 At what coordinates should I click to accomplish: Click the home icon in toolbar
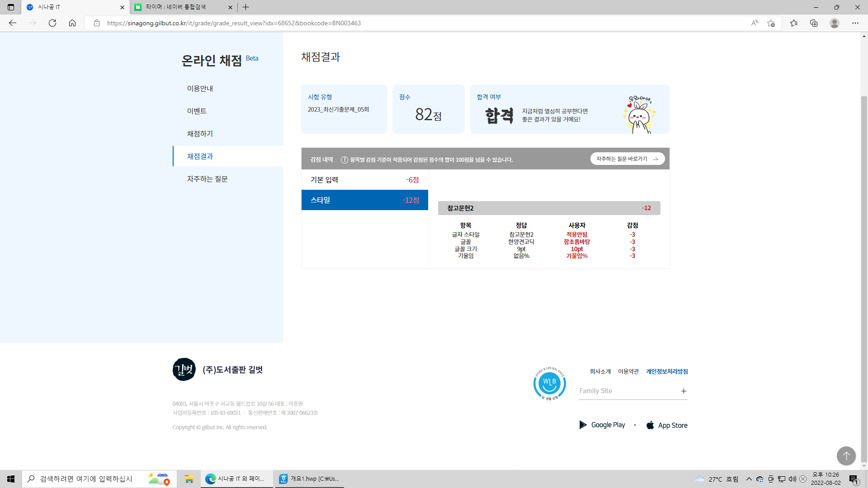point(72,23)
